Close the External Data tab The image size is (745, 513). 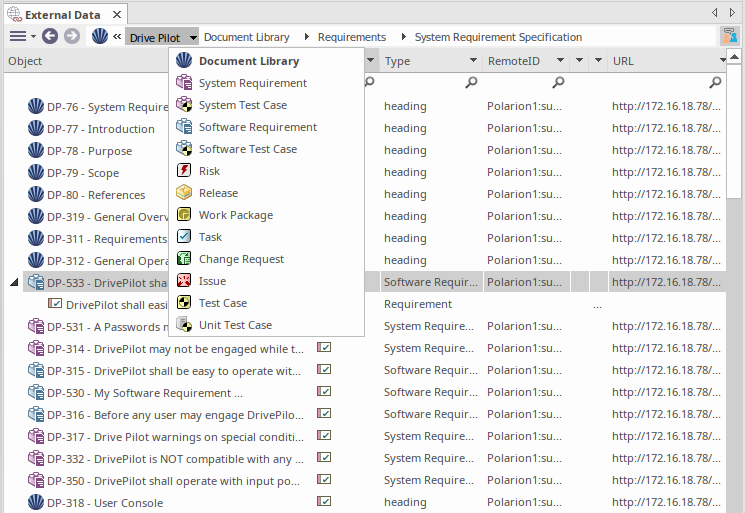(x=116, y=15)
